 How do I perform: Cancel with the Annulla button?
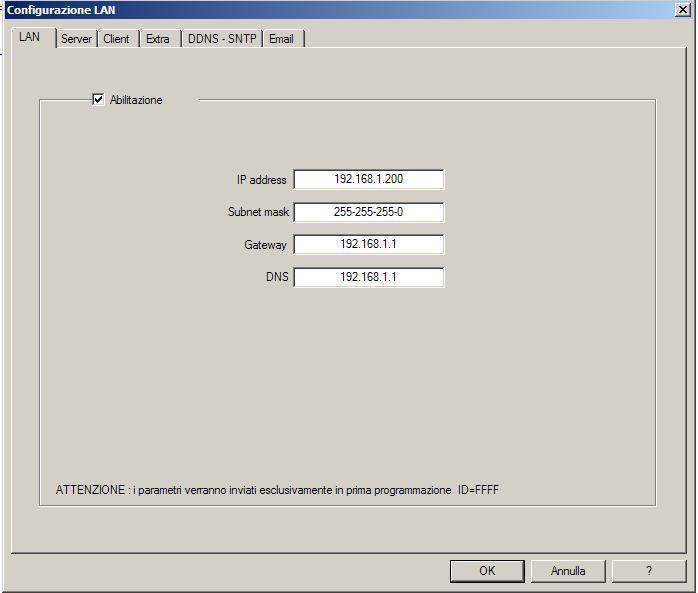[568, 571]
